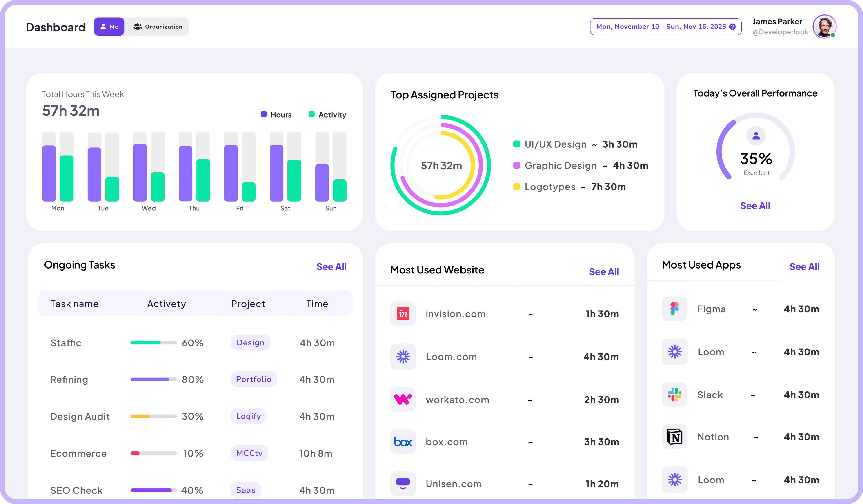The image size is (863, 504).
Task: Open the week date range picker
Action: pyautogui.click(x=661, y=26)
